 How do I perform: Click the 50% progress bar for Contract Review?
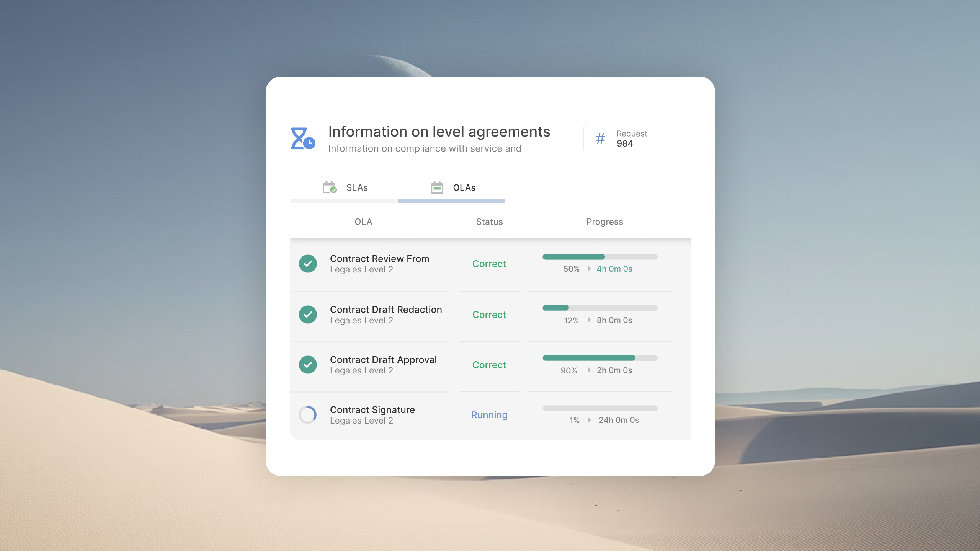click(x=600, y=257)
